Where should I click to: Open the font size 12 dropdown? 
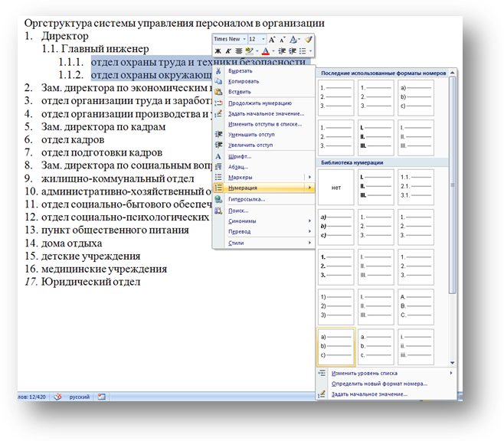pyautogui.click(x=263, y=39)
